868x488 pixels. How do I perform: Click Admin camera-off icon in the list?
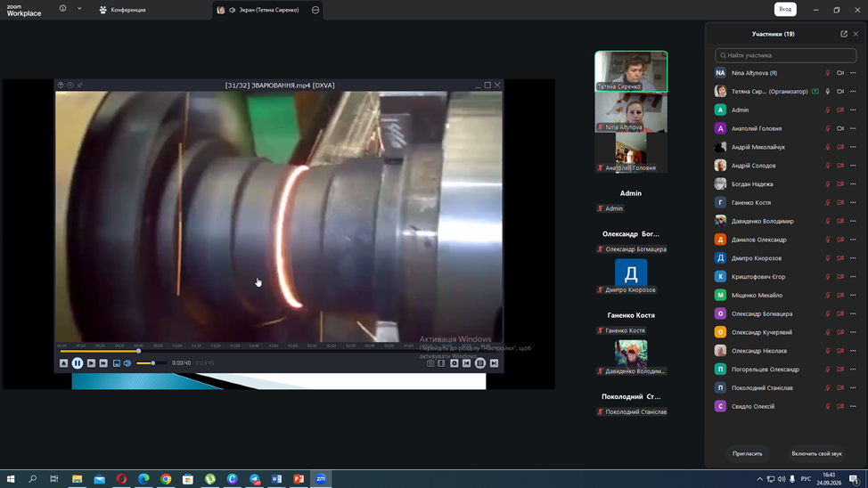(x=840, y=110)
